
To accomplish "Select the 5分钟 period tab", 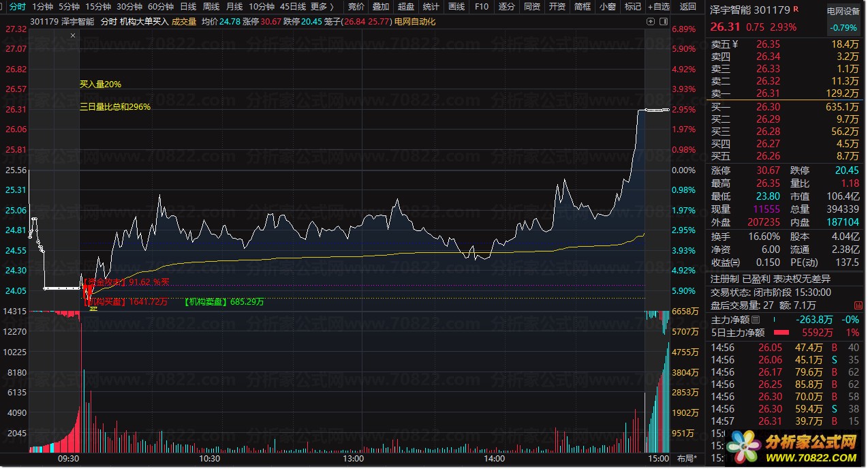I will coord(69,7).
